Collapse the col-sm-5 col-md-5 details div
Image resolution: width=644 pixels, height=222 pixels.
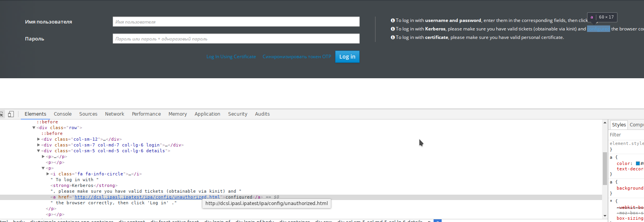click(x=38, y=151)
